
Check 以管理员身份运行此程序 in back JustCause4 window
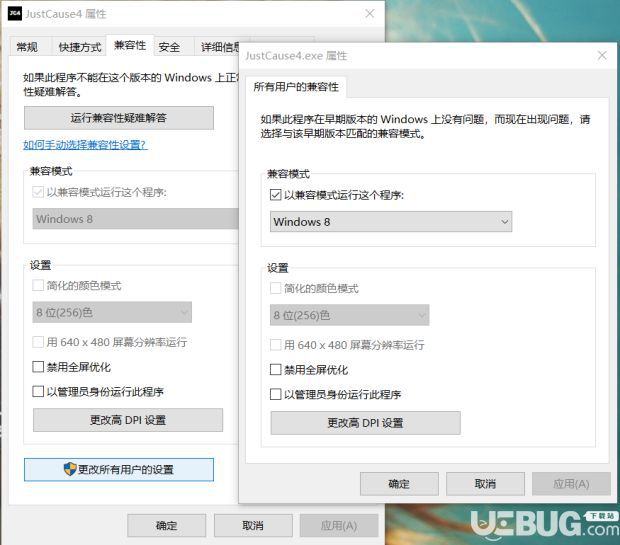(x=38, y=392)
